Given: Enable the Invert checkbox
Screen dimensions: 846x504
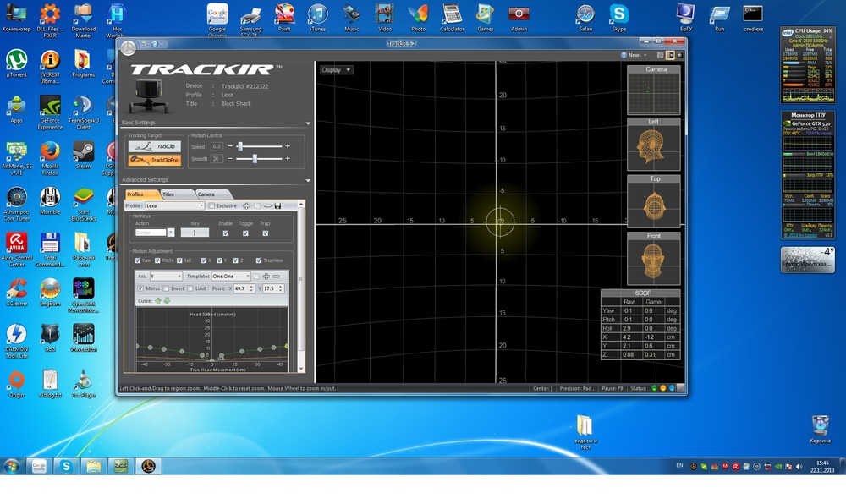Looking at the screenshot, I should tap(166, 288).
